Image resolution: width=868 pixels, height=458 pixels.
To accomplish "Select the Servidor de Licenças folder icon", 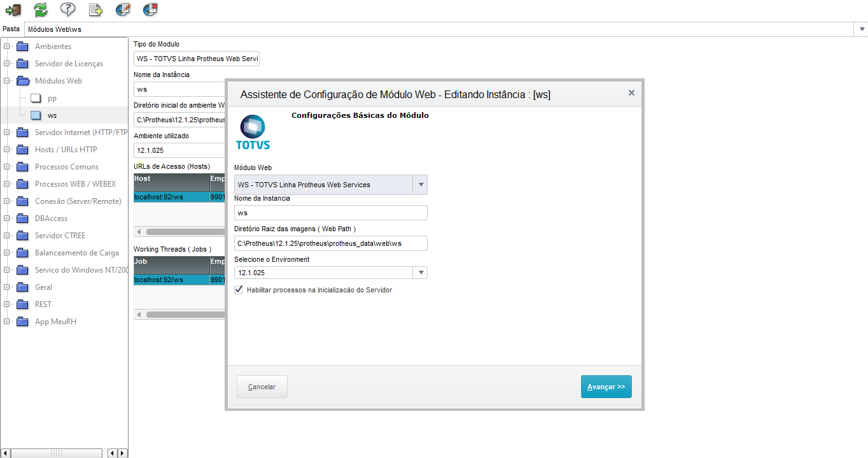I will click(23, 64).
